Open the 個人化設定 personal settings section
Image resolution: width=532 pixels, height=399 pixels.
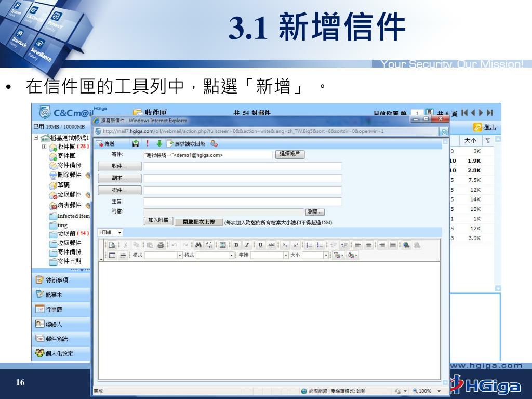click(61, 353)
